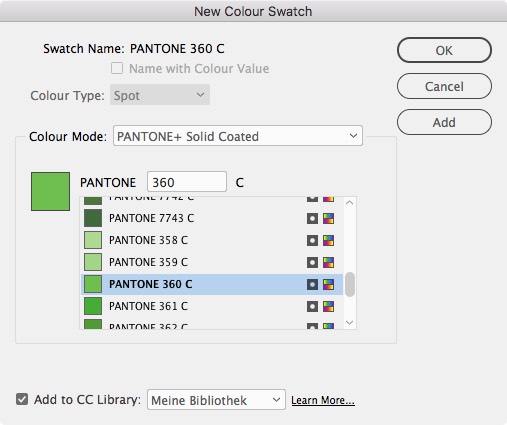The image size is (507, 425).
Task: Click colour mode icon for PANTONE 7743 C
Action: pos(328,219)
